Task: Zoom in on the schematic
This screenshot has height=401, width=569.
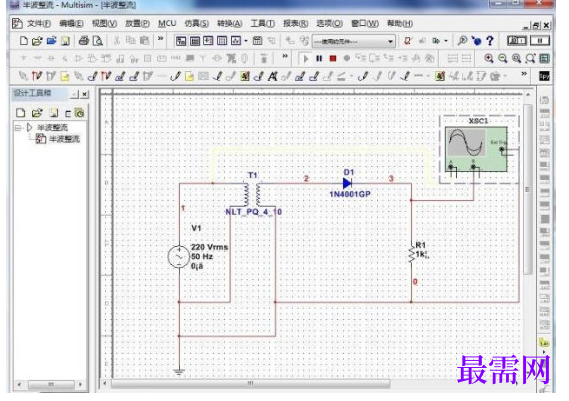Action: (x=489, y=58)
